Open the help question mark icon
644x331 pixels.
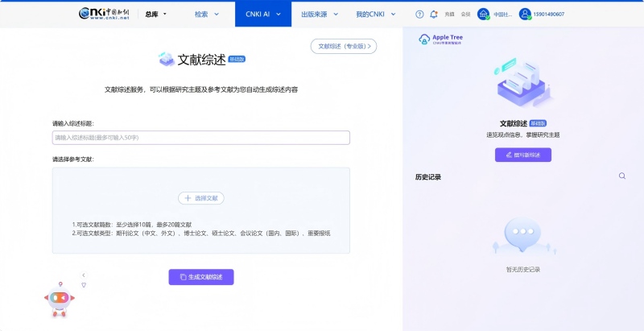[x=419, y=14]
